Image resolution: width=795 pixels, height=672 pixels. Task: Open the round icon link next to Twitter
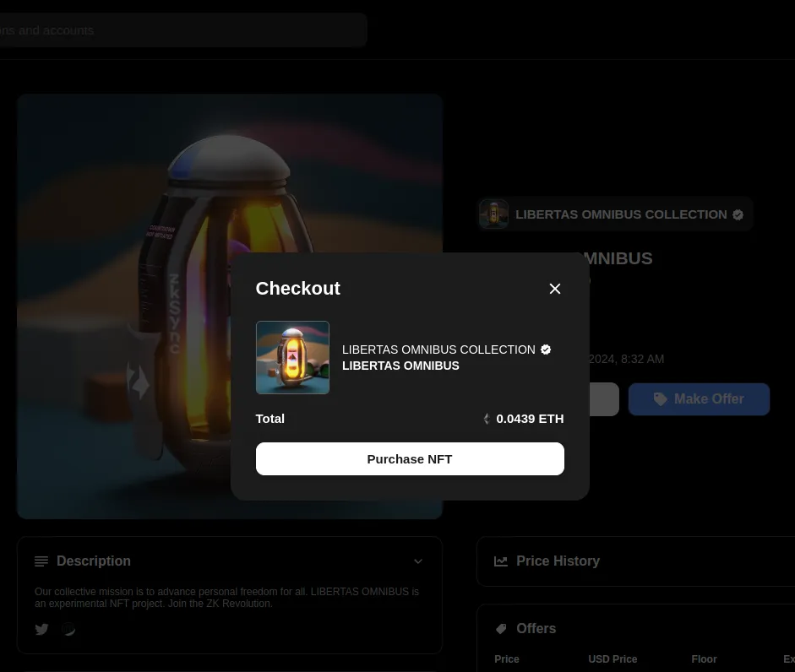(x=68, y=629)
